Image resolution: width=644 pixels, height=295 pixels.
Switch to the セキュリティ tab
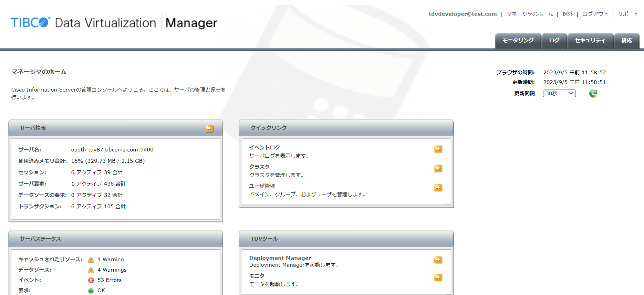[x=590, y=41]
